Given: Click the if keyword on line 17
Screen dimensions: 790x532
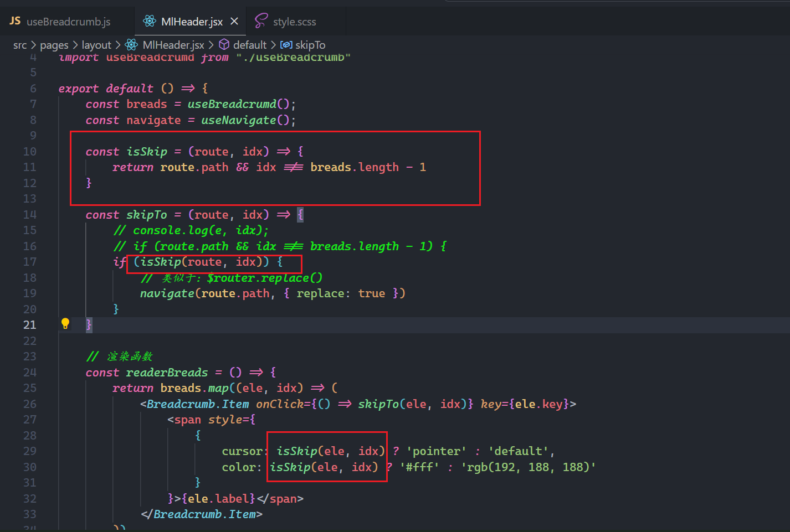Looking at the screenshot, I should click(120, 262).
